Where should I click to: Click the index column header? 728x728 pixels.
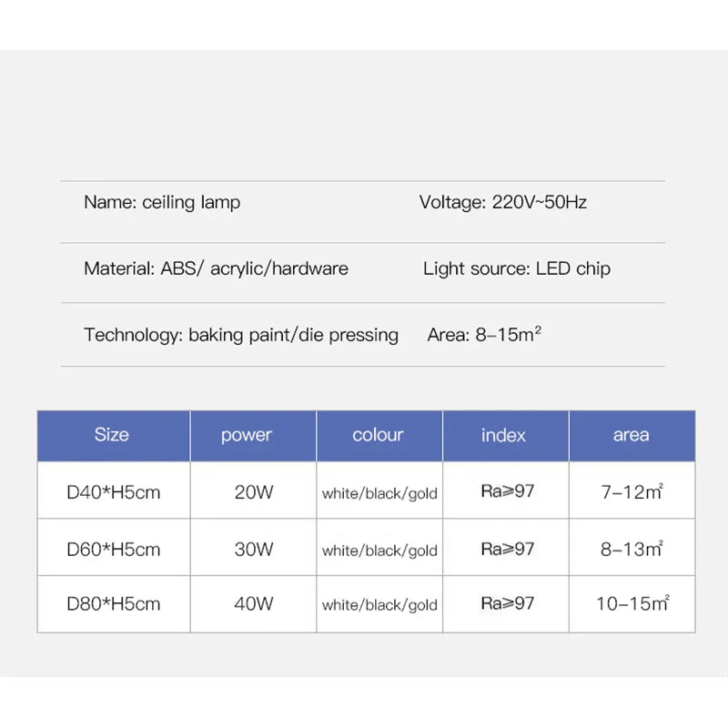point(503,435)
